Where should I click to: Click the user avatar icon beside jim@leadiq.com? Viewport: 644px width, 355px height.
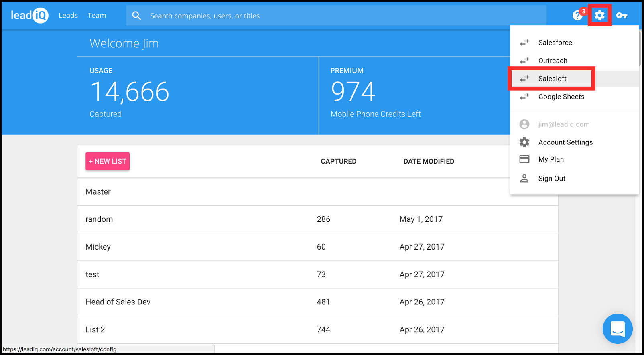coord(524,124)
